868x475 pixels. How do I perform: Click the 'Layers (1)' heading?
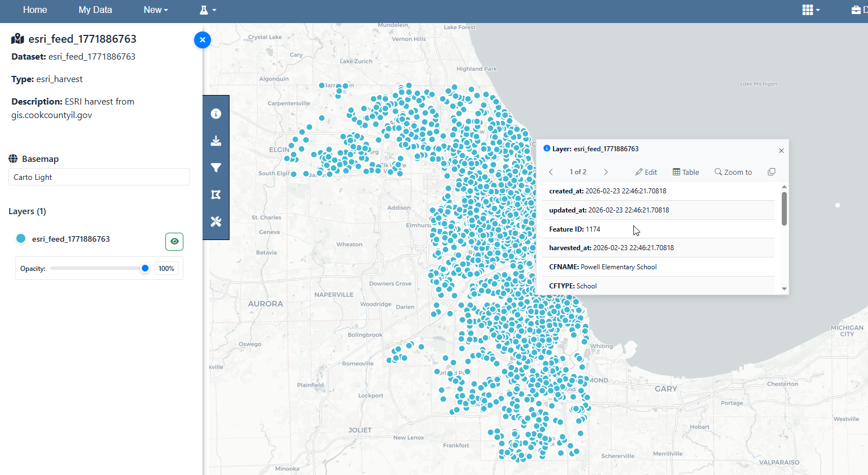(27, 211)
